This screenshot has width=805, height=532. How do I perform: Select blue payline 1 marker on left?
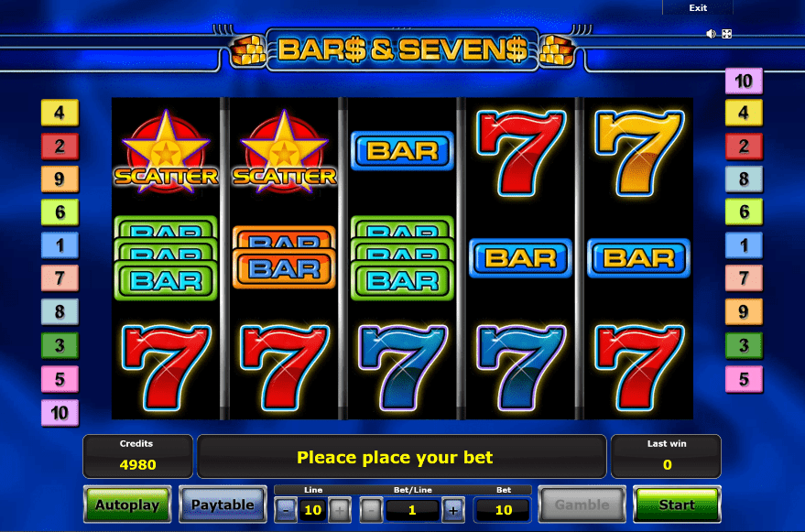[x=60, y=245]
